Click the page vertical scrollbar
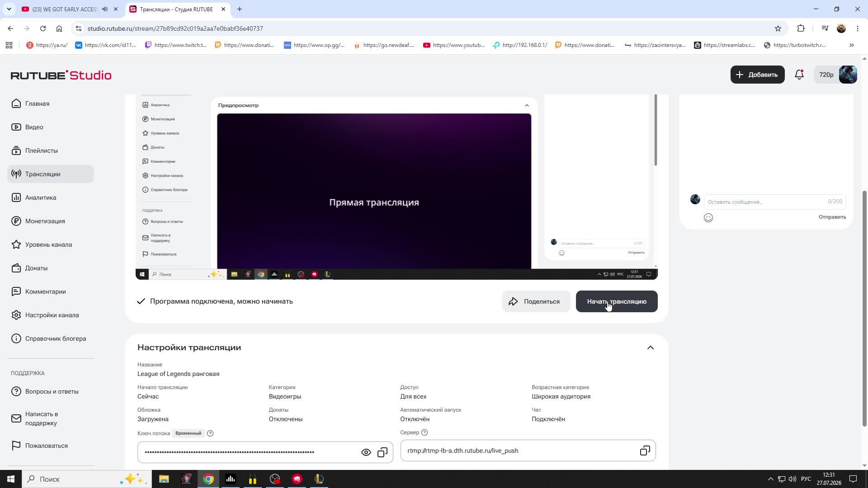 coord(864,308)
